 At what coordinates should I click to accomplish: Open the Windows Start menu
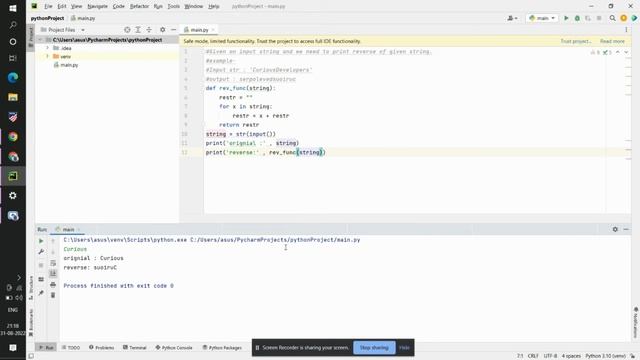tap(13, 8)
